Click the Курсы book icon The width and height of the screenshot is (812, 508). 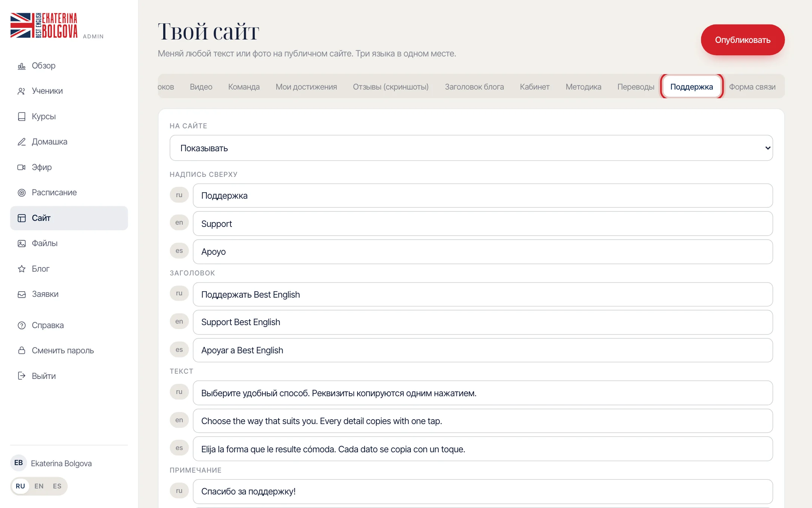21,117
